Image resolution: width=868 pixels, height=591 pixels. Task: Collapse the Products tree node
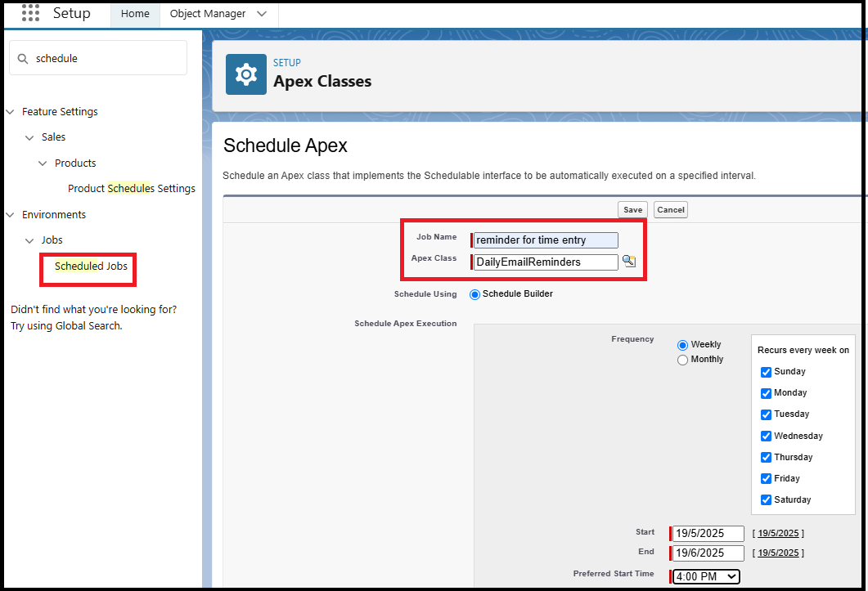43,163
